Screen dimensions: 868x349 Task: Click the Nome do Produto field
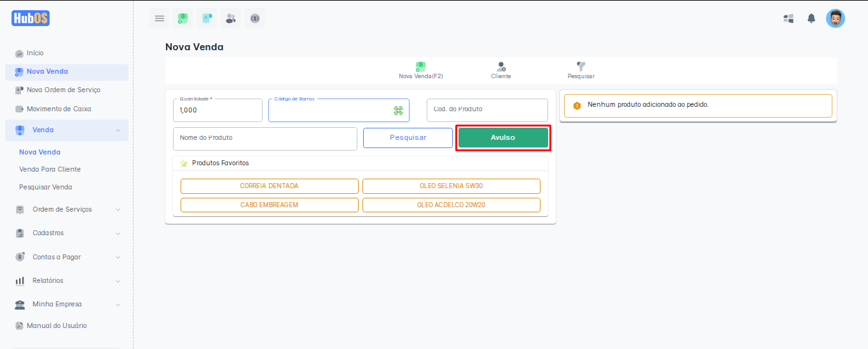pos(265,139)
